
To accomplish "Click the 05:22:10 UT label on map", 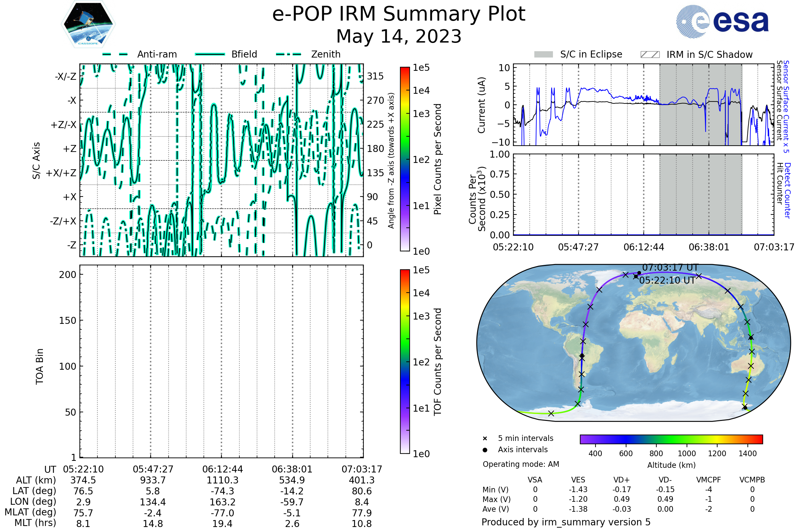I will (667, 281).
